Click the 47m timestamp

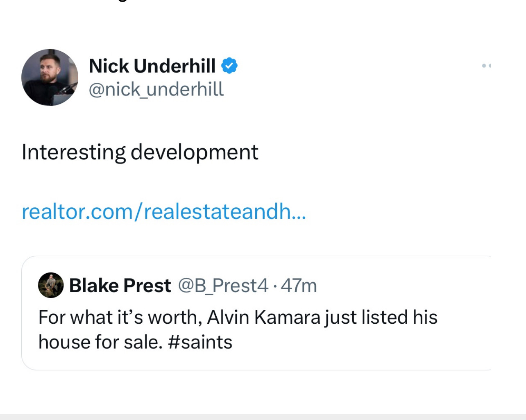tap(299, 286)
